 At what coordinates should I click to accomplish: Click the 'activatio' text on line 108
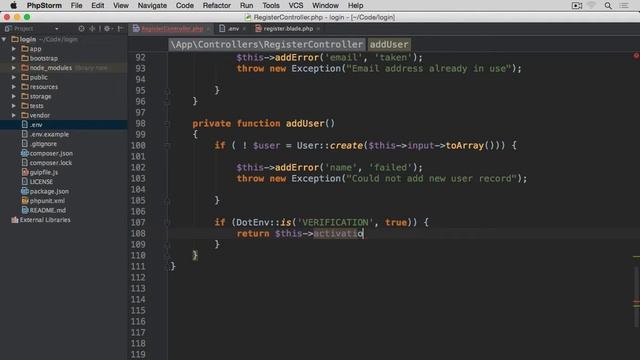338,233
